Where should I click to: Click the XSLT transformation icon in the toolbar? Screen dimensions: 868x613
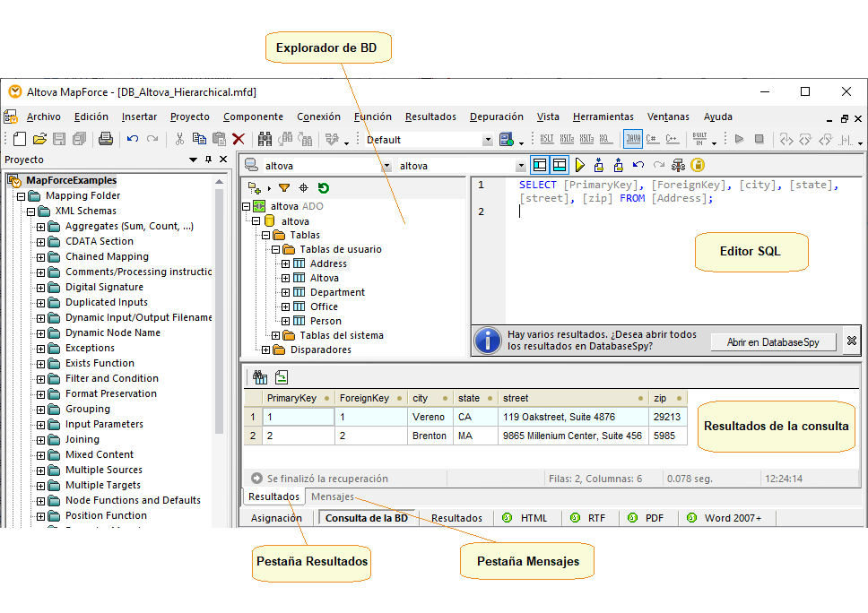(x=547, y=139)
